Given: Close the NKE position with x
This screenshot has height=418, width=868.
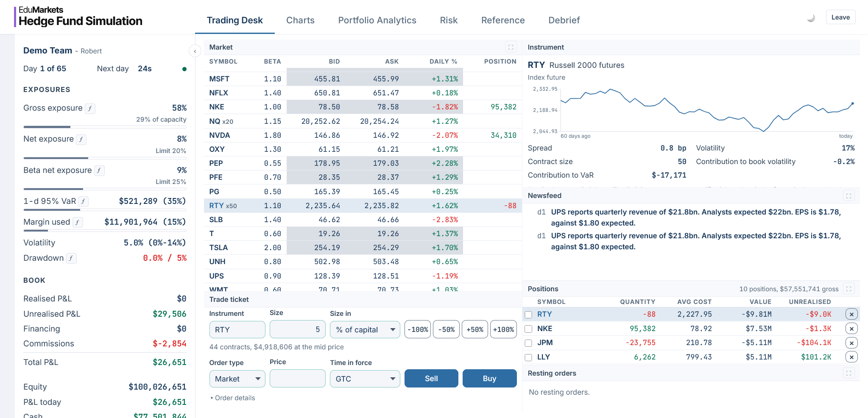Looking at the screenshot, I should (x=851, y=329).
